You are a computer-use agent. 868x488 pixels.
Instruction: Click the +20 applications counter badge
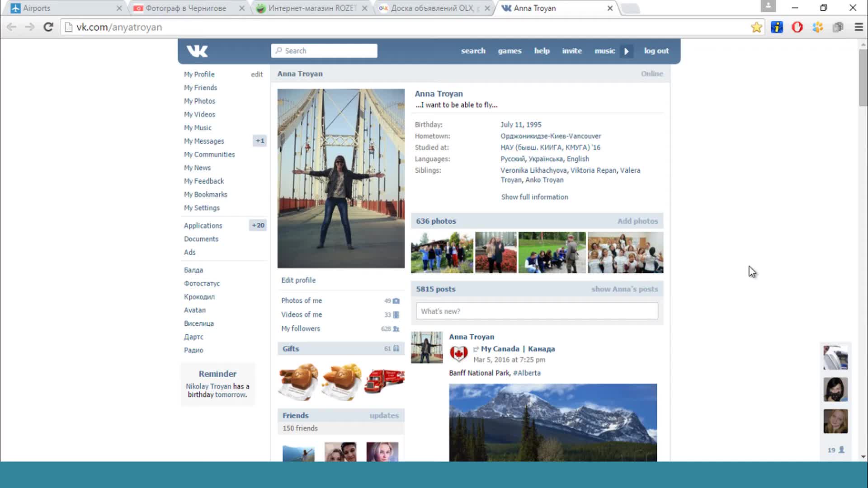(x=258, y=225)
